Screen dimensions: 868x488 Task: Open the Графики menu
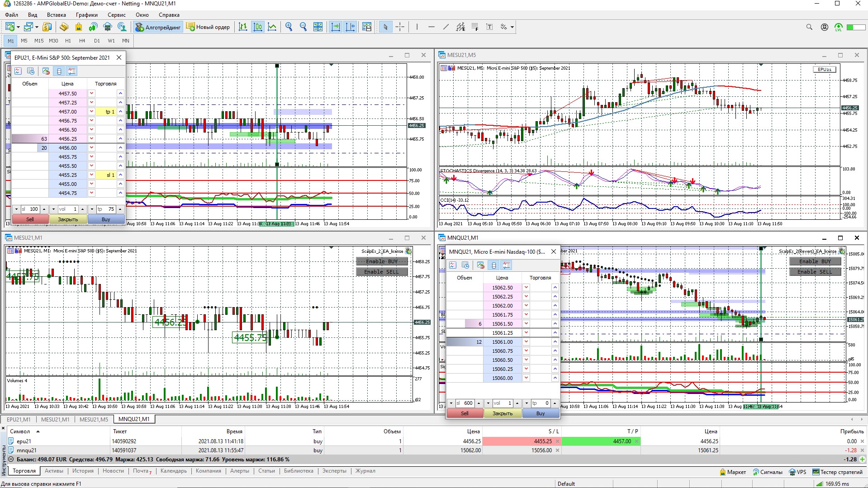[x=86, y=15]
